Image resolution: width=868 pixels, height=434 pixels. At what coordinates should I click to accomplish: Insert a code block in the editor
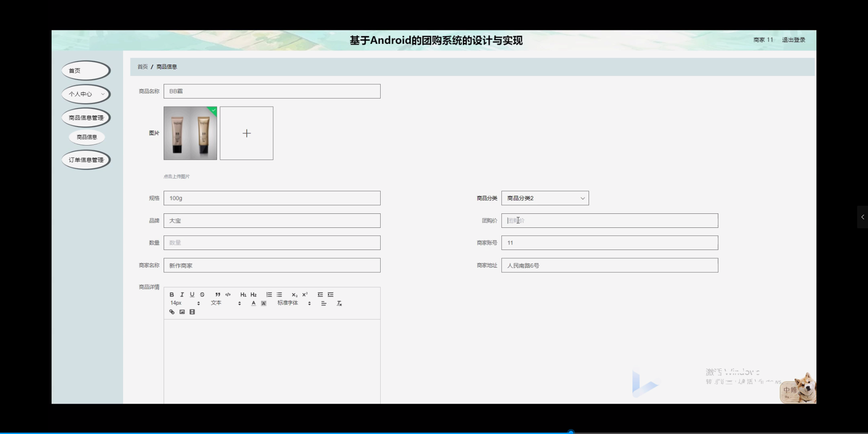[x=228, y=294]
